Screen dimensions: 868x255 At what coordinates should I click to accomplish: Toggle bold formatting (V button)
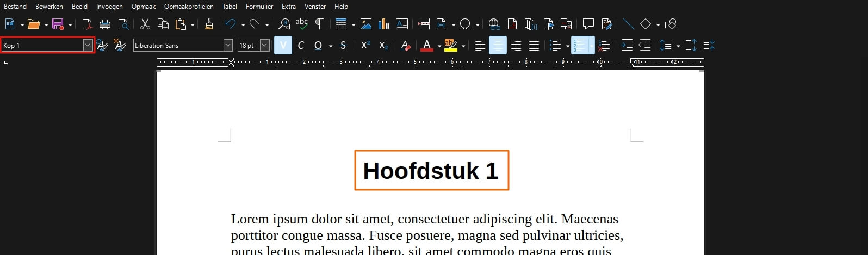click(x=283, y=46)
